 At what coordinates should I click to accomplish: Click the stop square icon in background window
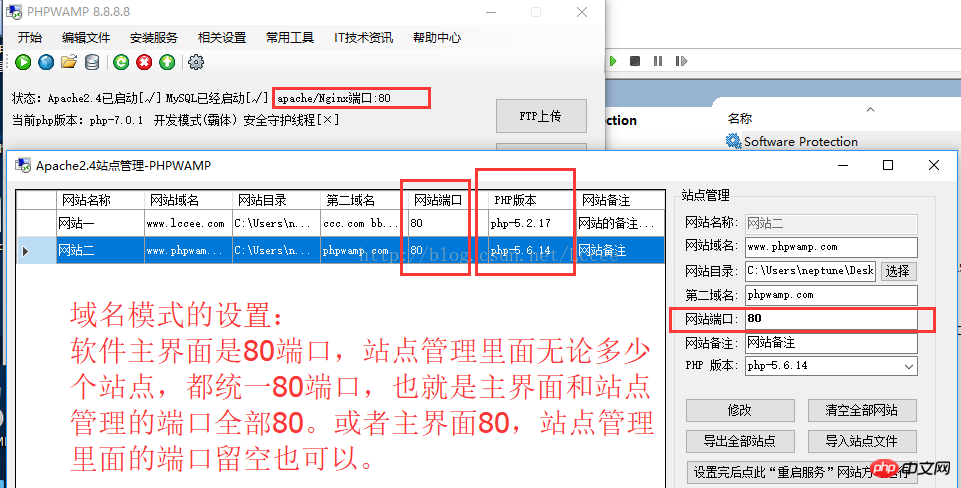point(635,61)
